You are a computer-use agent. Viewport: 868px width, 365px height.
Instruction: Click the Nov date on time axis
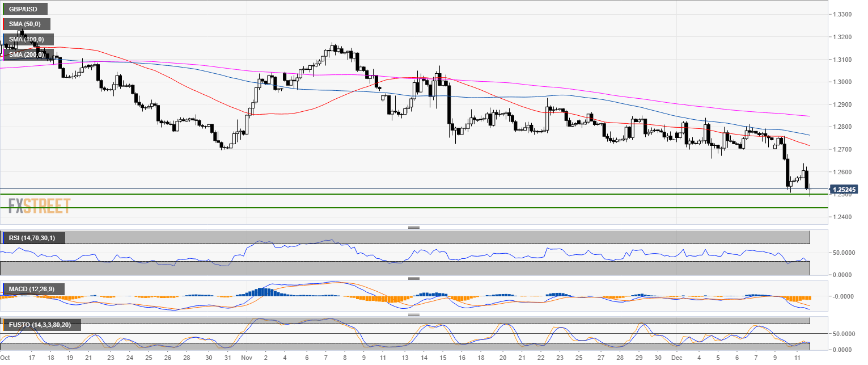[x=246, y=358]
